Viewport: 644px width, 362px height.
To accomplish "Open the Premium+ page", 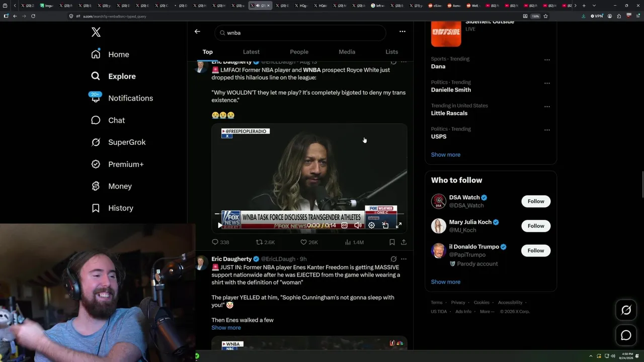I will [x=117, y=164].
